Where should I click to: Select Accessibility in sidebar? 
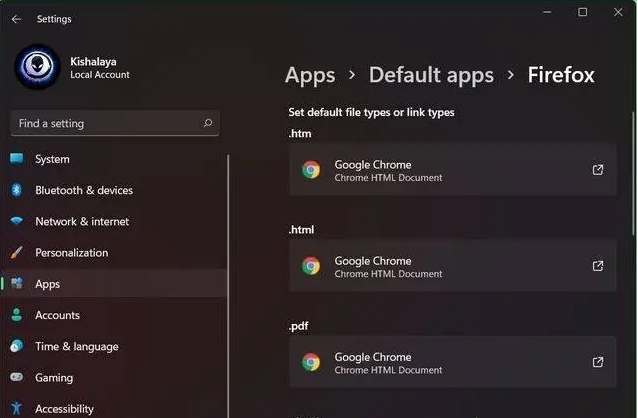click(64, 408)
